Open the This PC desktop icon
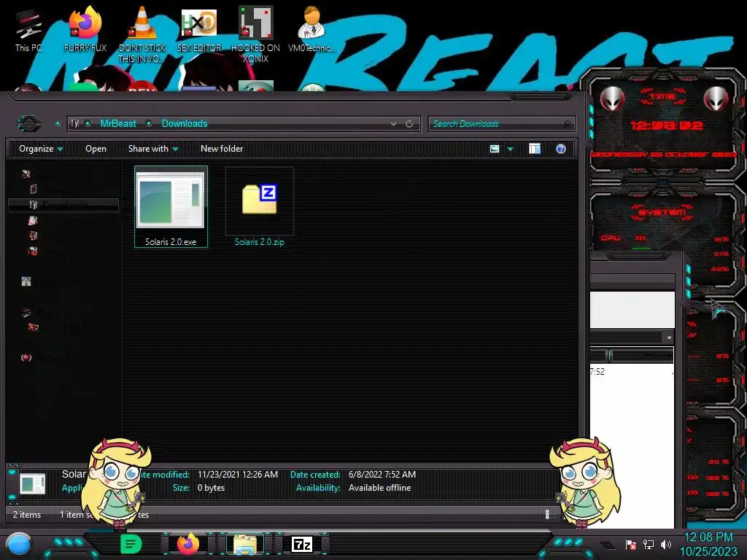The image size is (747, 560). [28, 29]
